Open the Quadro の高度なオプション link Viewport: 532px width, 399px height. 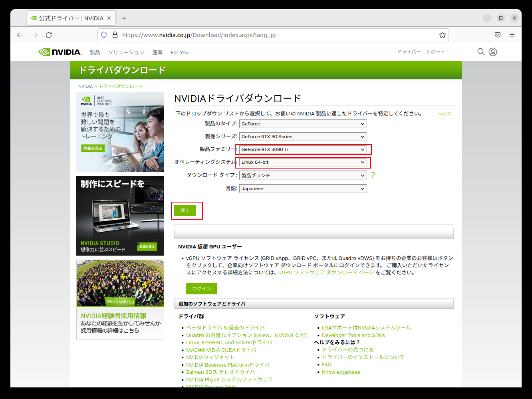pos(246,335)
